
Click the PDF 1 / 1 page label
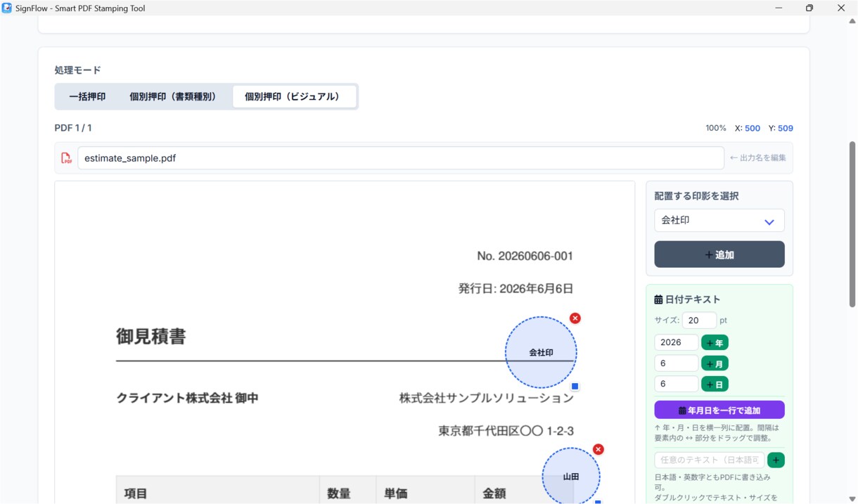73,128
